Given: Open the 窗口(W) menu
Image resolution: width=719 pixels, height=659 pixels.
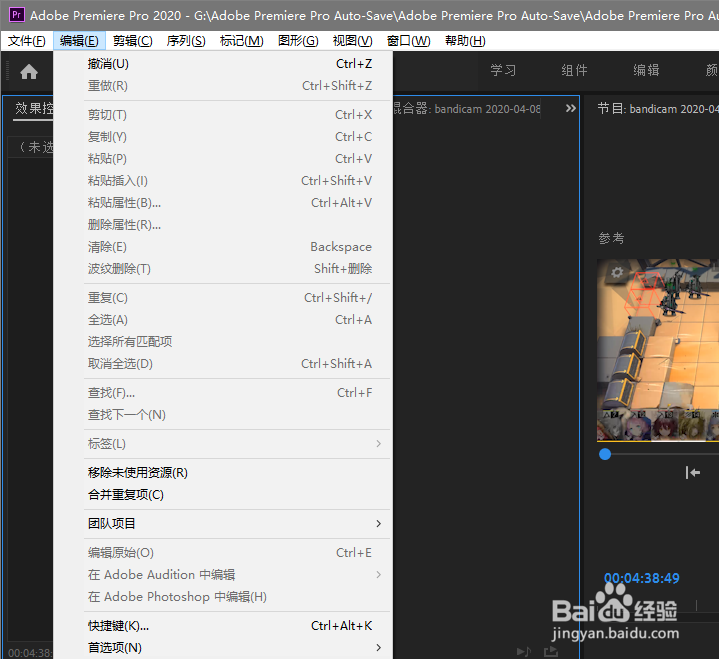Looking at the screenshot, I should coord(409,41).
